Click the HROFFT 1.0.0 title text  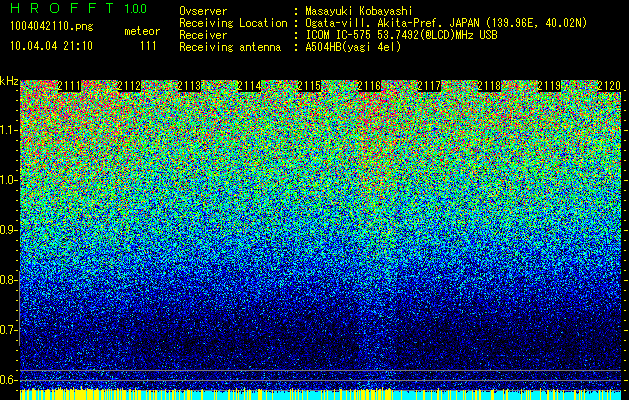(78, 8)
